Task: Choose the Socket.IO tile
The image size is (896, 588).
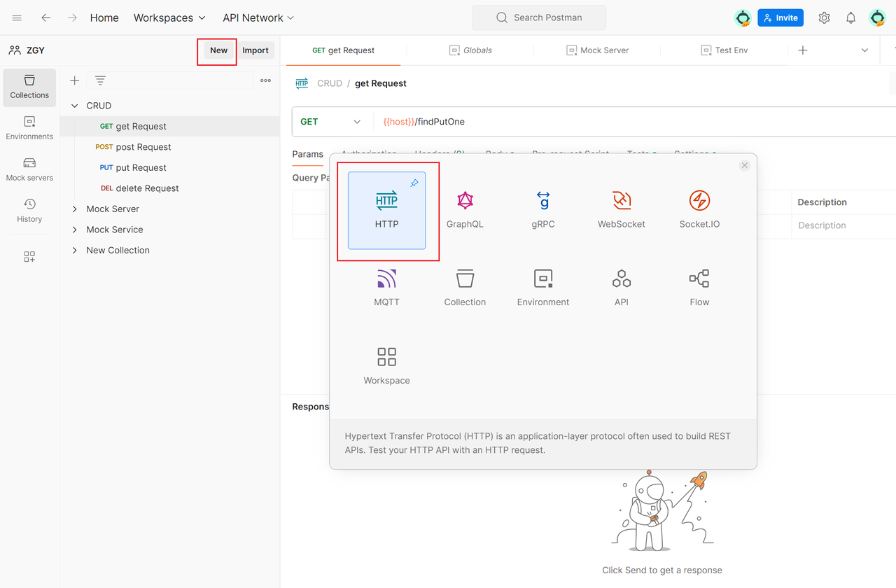Action: coord(699,211)
